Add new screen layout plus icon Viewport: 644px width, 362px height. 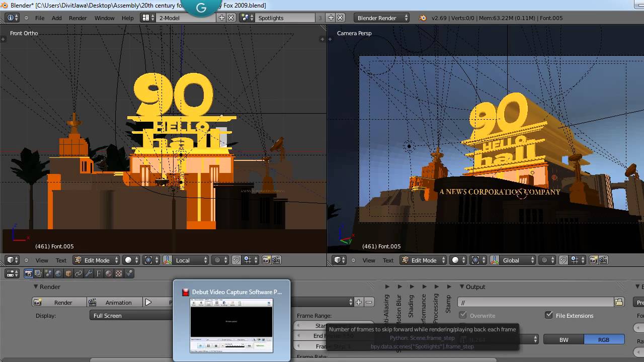tap(222, 18)
